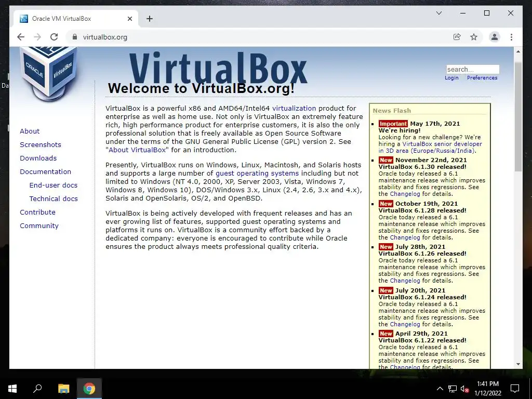Open the Community page

click(x=39, y=226)
